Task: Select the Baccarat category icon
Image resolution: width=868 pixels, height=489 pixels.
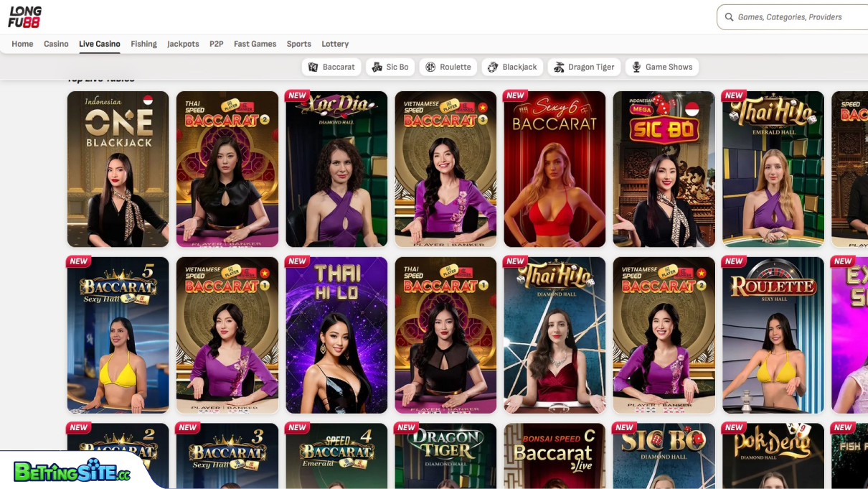Action: pos(313,67)
